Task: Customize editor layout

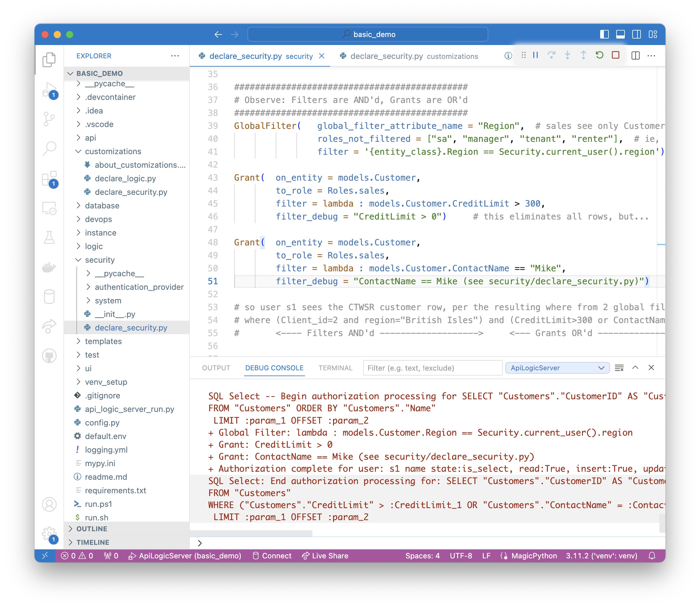Action: coord(653,34)
